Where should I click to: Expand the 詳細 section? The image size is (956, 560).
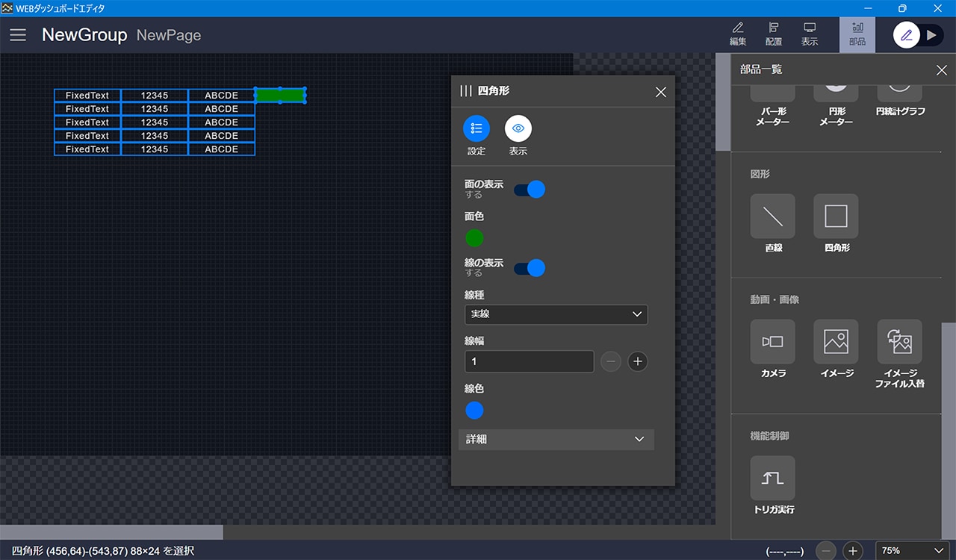(556, 439)
